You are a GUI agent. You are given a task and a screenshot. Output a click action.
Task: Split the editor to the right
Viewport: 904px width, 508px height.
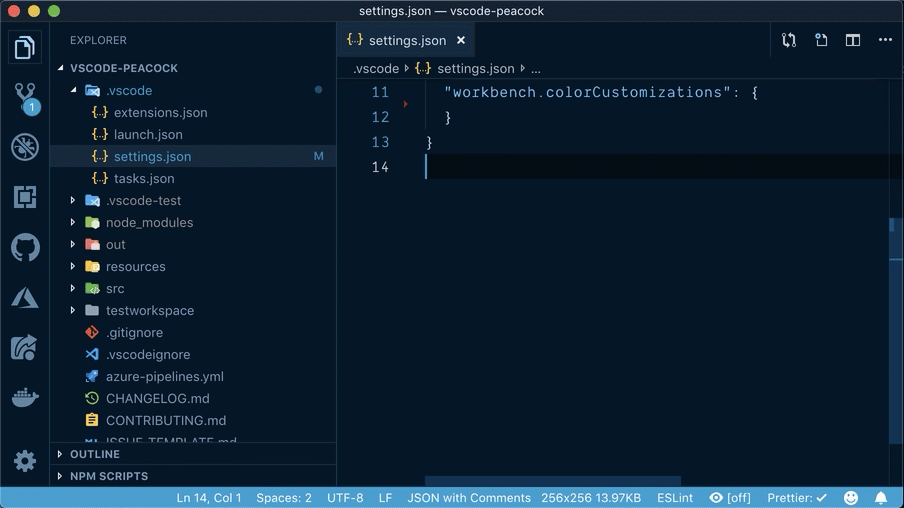(x=853, y=40)
